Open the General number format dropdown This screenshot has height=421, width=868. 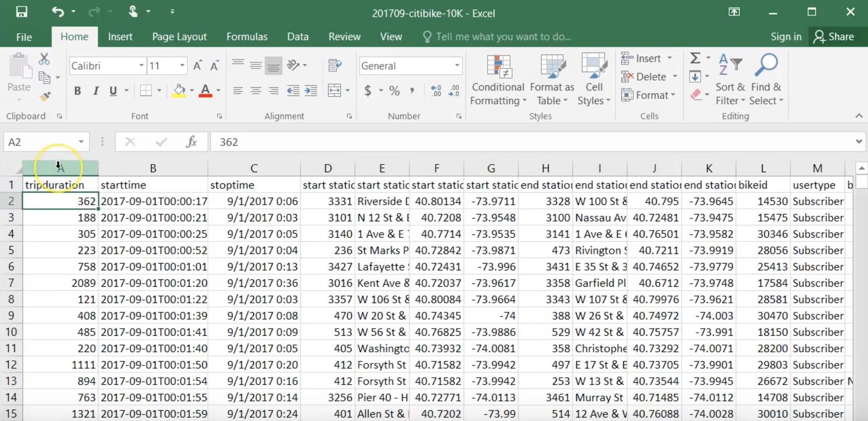[457, 66]
